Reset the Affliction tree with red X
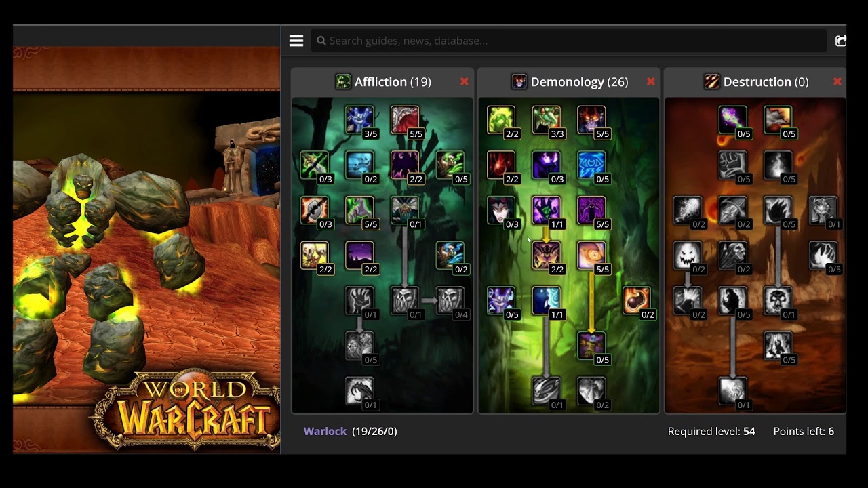868x488 pixels. click(464, 81)
